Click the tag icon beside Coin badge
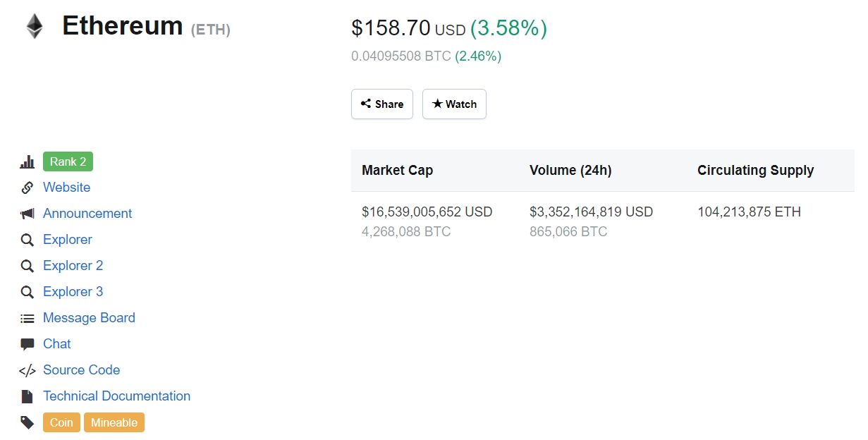Screen dimensions: 868x440 27,422
